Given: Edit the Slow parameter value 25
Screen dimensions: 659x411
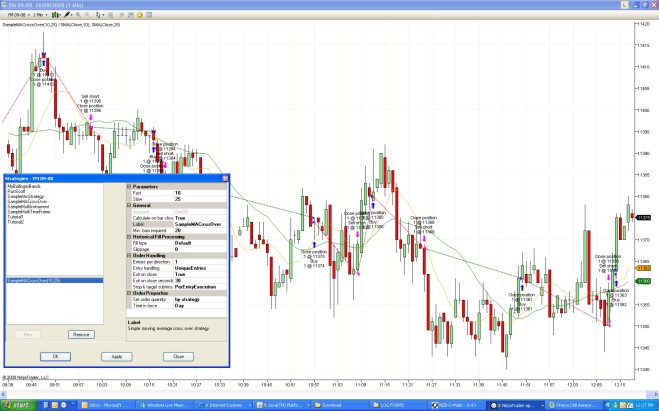Looking at the screenshot, I should click(x=200, y=199).
